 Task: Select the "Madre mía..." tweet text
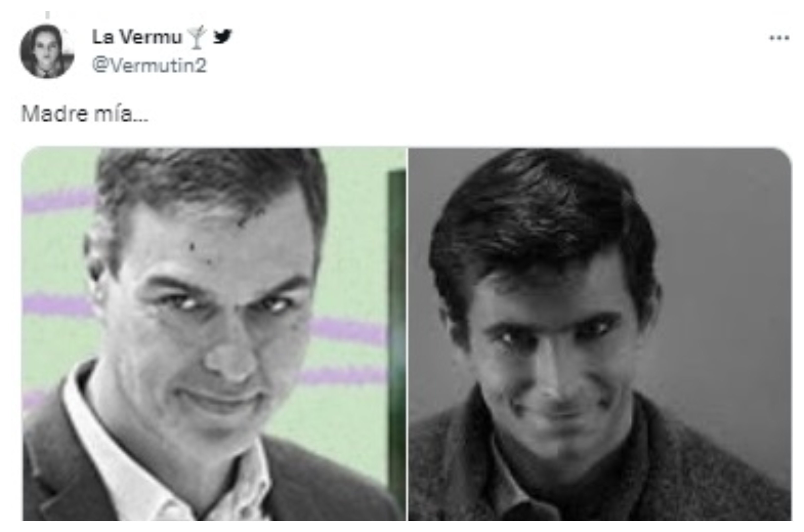(85, 114)
